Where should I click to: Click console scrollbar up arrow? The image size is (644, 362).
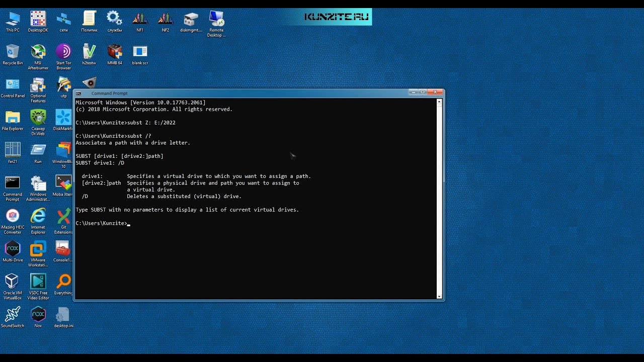(x=439, y=102)
